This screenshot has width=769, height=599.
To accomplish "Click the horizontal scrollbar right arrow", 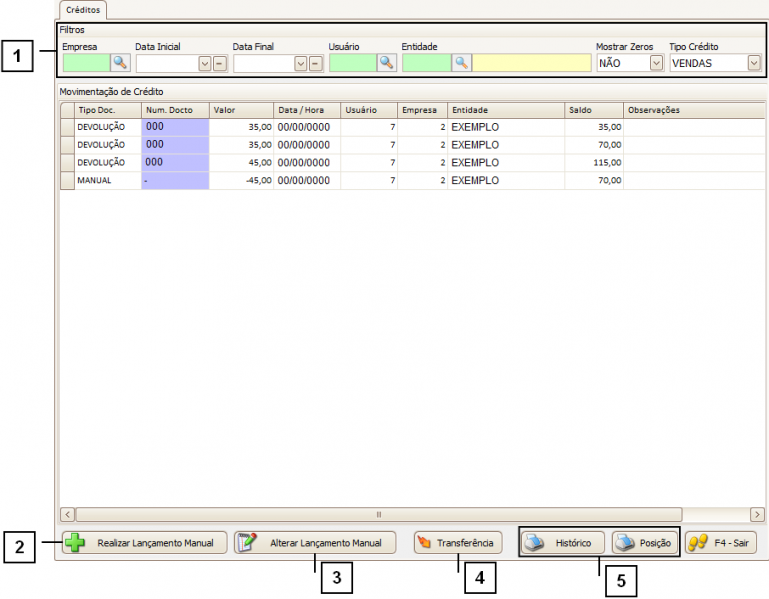I will (757, 514).
